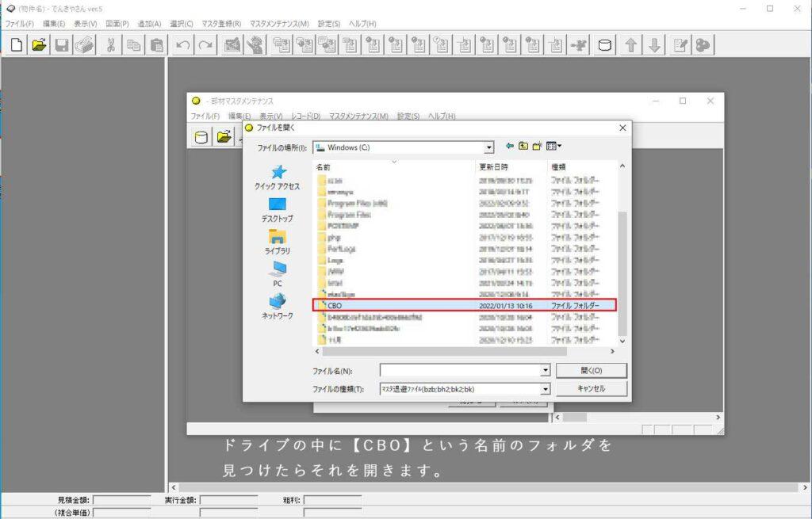Open the ファイルの種類 file type dropdown
812x519 pixels.
[x=544, y=388]
